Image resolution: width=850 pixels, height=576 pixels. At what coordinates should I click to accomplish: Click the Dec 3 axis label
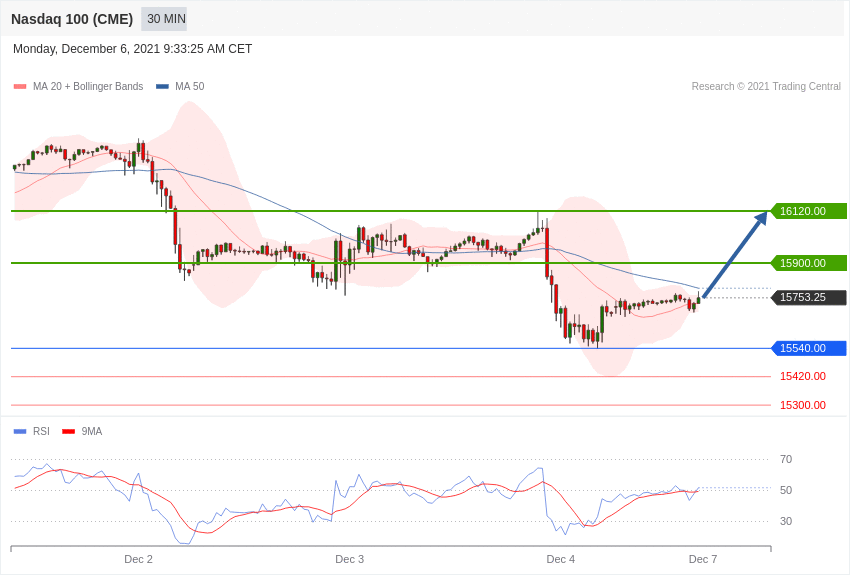350,559
